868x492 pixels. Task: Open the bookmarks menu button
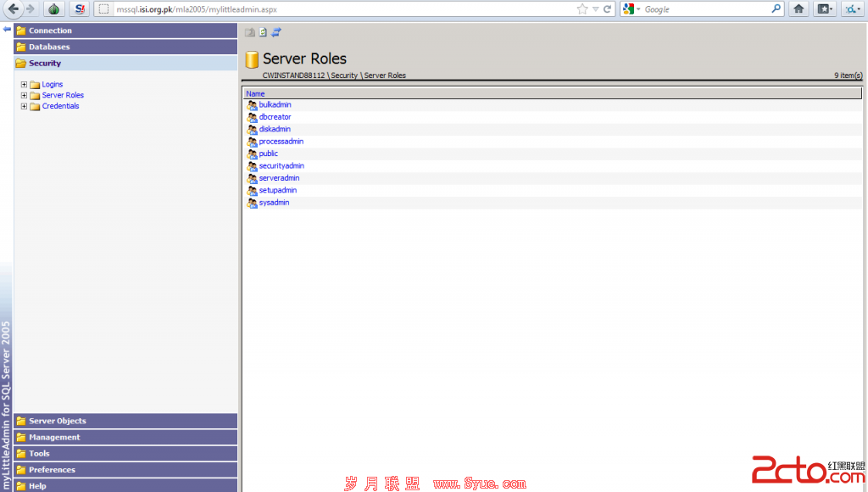click(825, 8)
